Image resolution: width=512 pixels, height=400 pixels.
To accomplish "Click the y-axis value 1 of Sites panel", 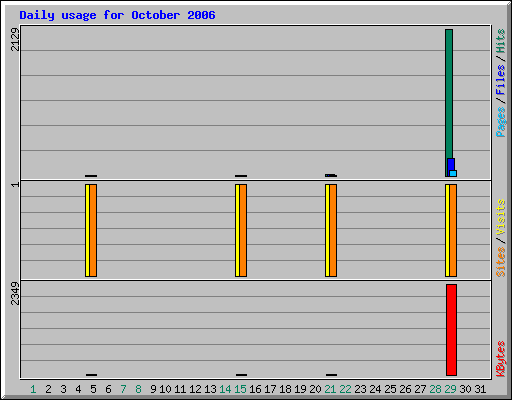I will coord(15,184).
